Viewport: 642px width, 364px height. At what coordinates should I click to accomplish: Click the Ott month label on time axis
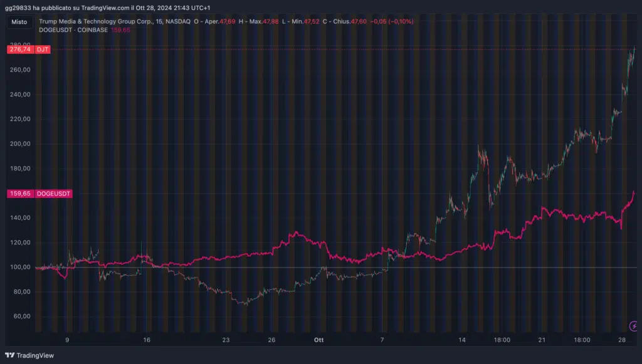coord(318,340)
